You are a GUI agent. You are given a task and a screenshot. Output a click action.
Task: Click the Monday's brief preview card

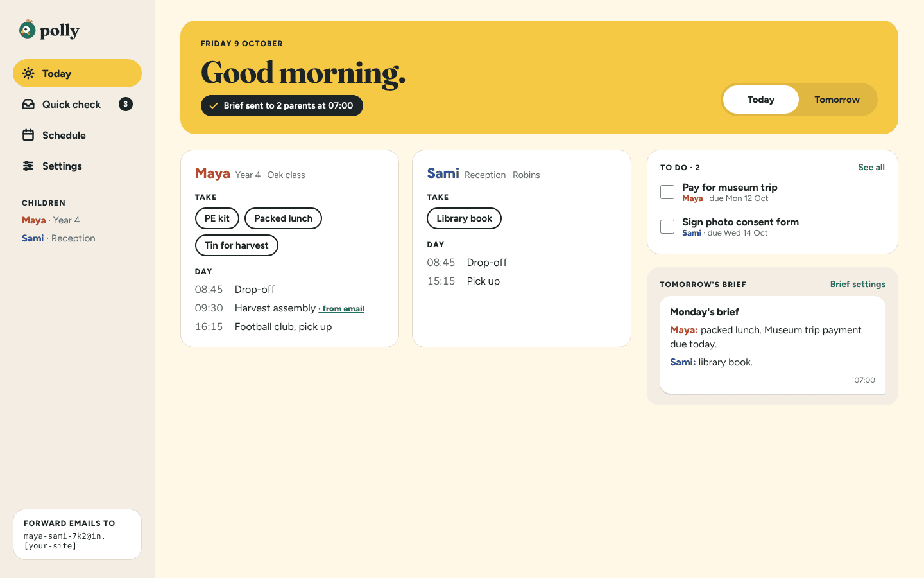[x=773, y=345]
